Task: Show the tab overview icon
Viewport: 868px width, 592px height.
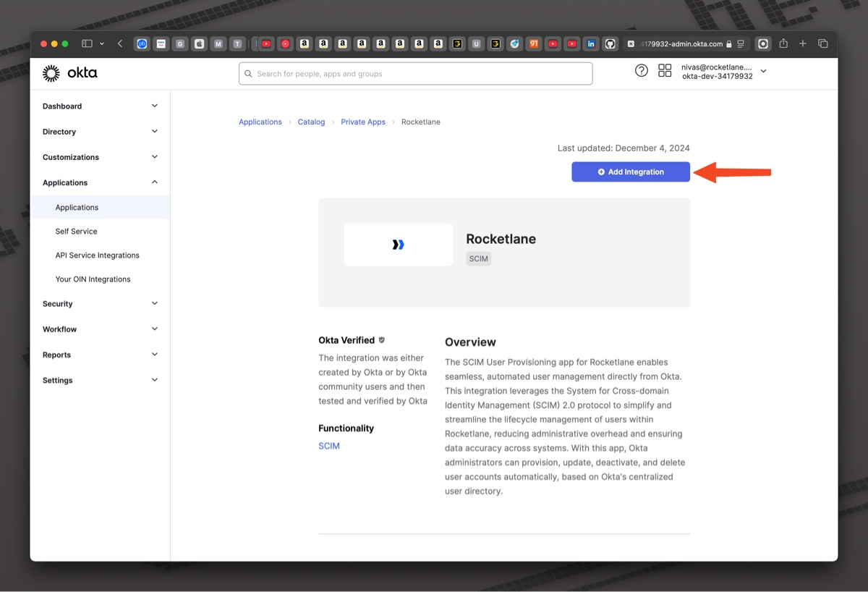Action: point(822,43)
